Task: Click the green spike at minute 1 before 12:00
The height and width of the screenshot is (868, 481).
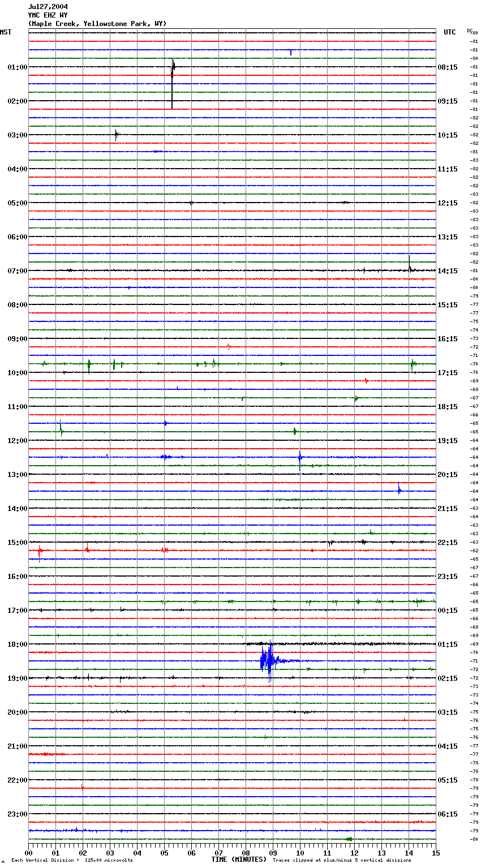Action: 61,428
